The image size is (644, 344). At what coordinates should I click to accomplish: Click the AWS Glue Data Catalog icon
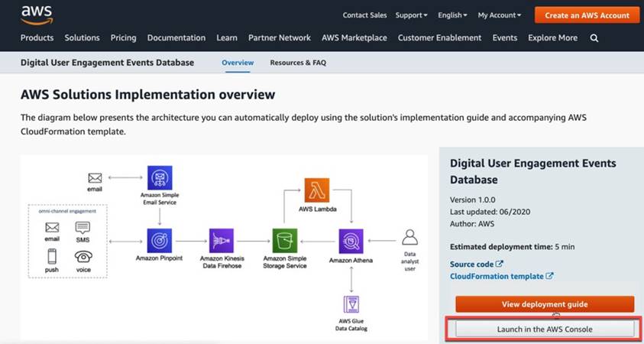point(351,304)
